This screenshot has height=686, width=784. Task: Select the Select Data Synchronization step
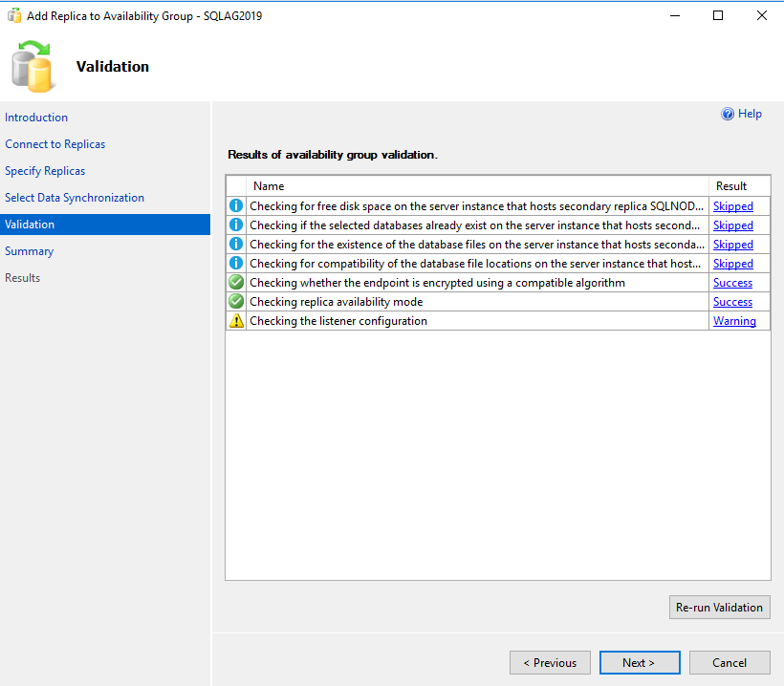[75, 197]
